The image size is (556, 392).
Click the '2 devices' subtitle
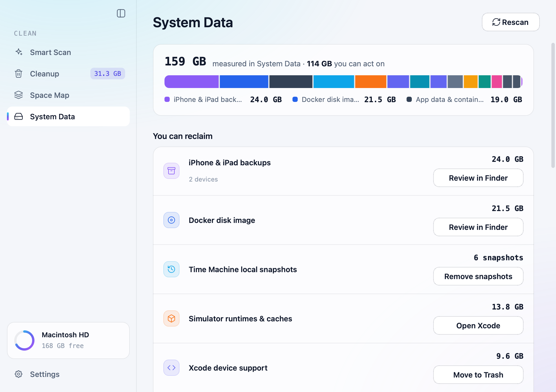click(203, 179)
